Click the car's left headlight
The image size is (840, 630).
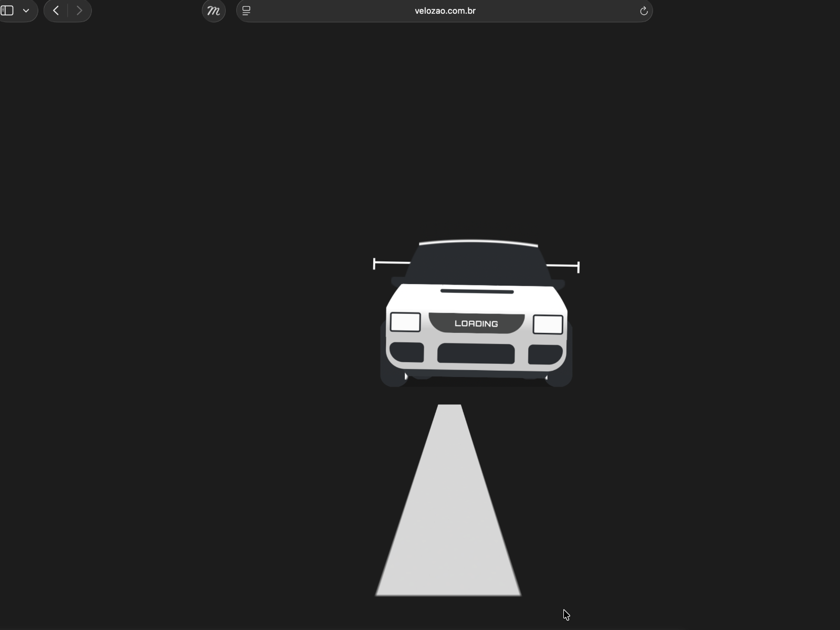point(405,321)
